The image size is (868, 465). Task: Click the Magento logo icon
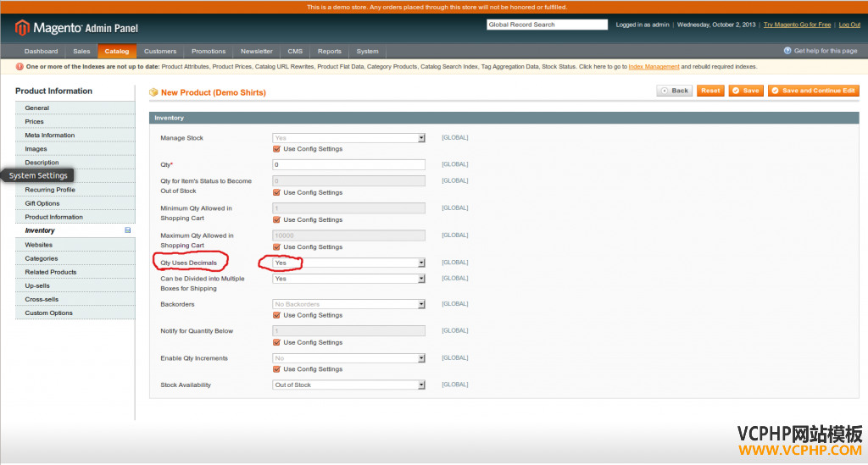pyautogui.click(x=22, y=27)
